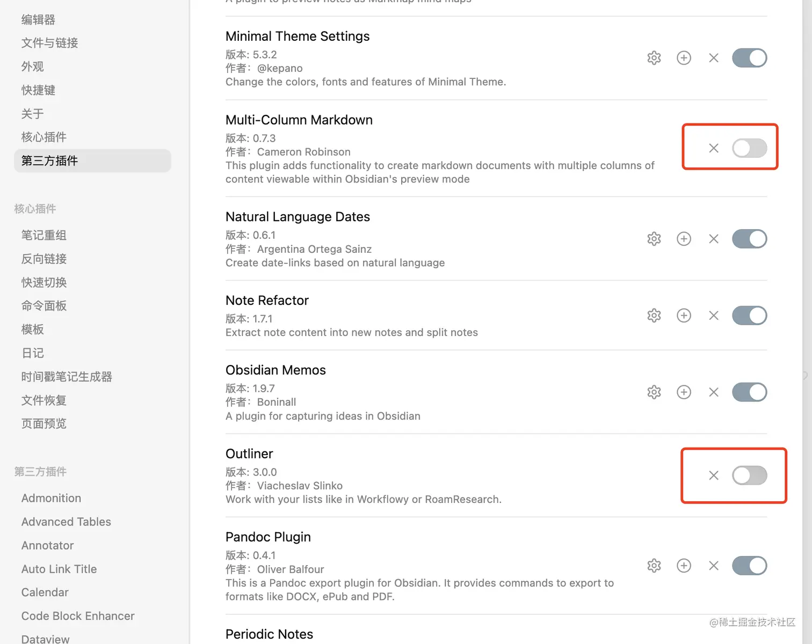
Task: Disable the Minimal Theme Settings plugin toggle
Action: (x=750, y=58)
